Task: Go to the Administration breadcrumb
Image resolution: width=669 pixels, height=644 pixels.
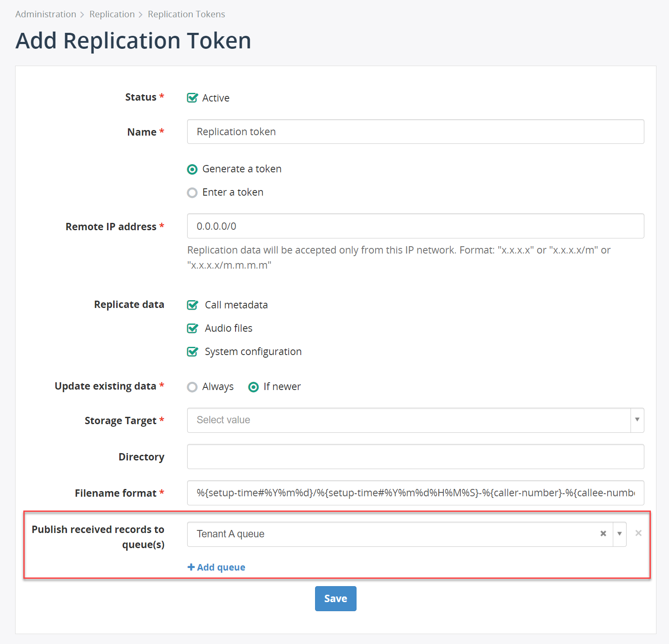Action: pyautogui.click(x=46, y=14)
